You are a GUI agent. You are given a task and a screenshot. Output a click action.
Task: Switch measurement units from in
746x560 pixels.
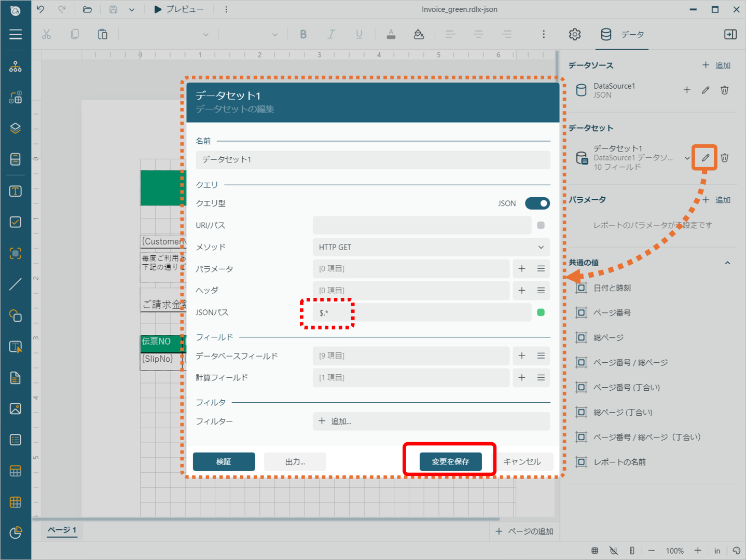[717, 551]
